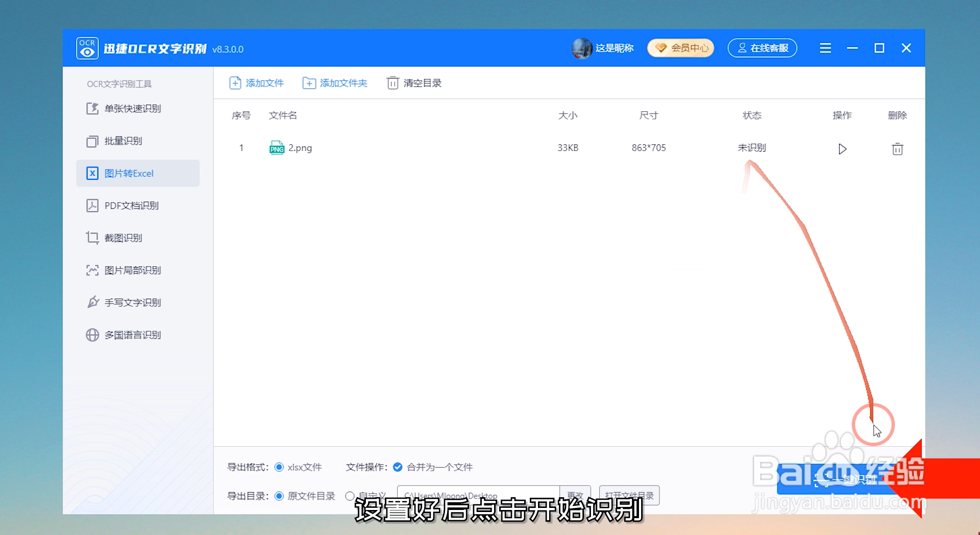Click the export path input field
The width and height of the screenshot is (980, 535).
pos(478,496)
